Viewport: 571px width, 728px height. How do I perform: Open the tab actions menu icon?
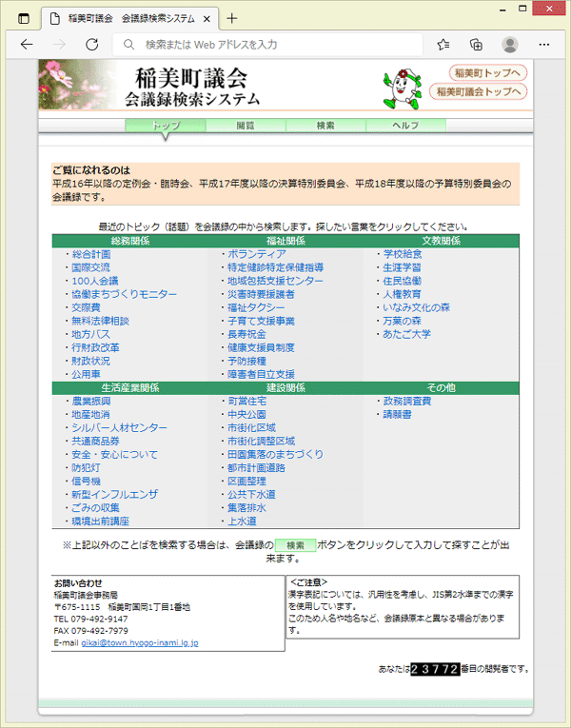click(23, 19)
